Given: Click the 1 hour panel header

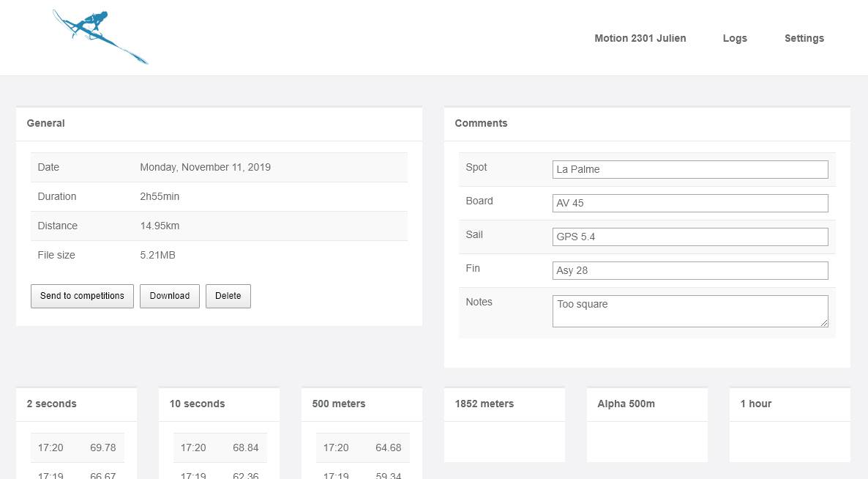Looking at the screenshot, I should click(755, 404).
